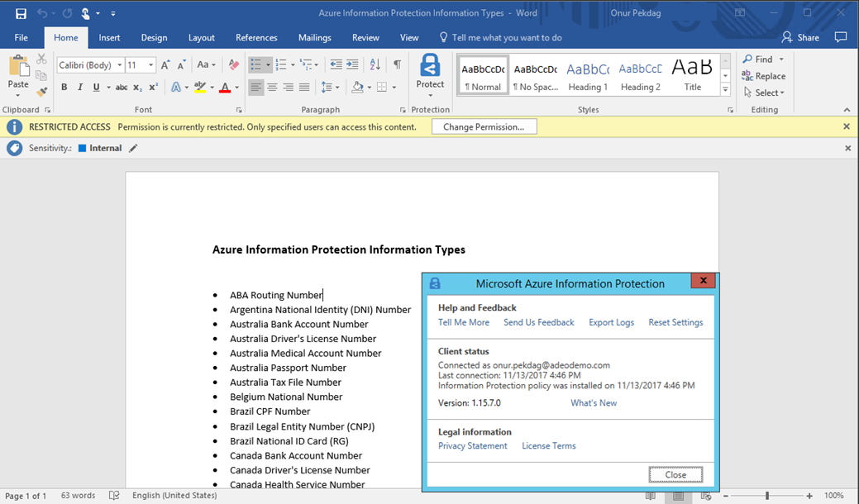Click the Reset Settings link

pyautogui.click(x=675, y=322)
